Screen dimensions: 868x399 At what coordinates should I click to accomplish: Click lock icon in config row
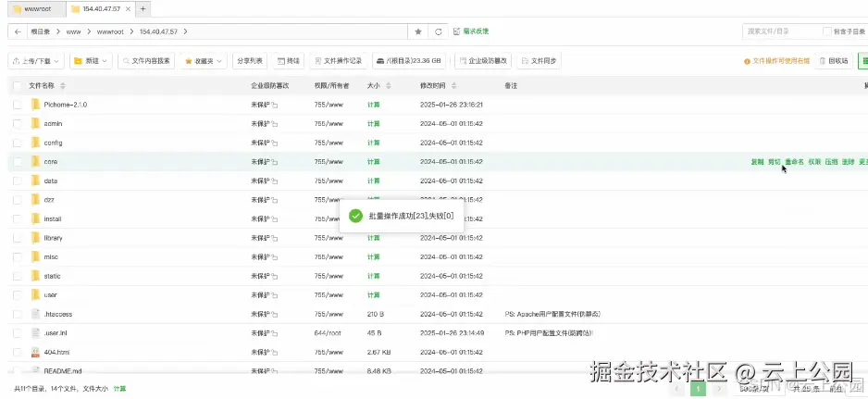pyautogui.click(x=275, y=143)
